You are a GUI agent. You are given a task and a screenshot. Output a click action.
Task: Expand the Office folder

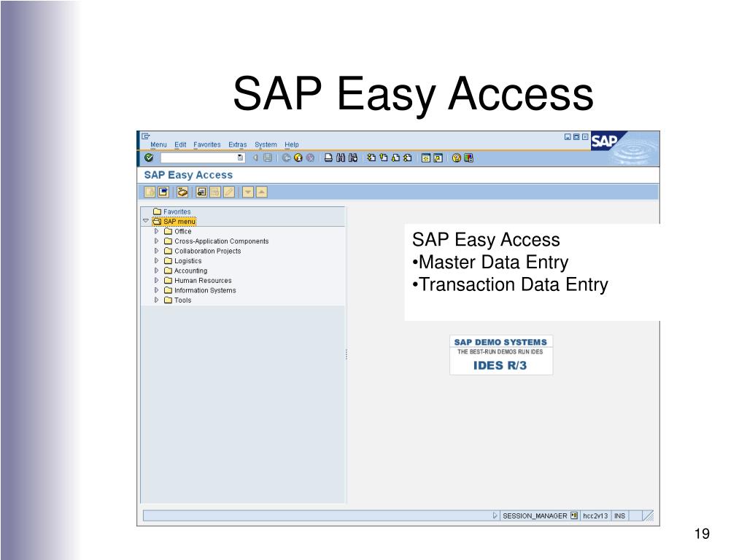click(156, 231)
